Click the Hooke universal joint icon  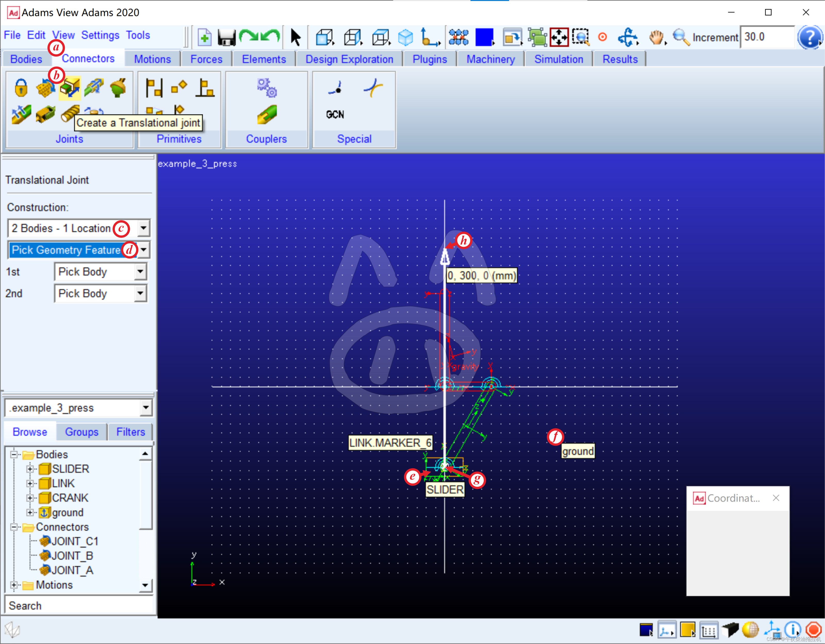coord(45,114)
